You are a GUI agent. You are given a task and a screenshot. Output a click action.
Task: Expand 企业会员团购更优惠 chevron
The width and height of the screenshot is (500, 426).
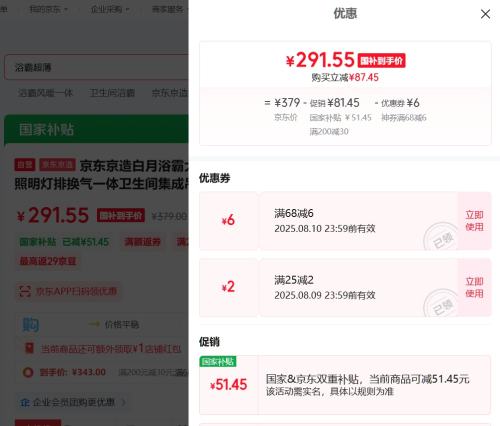(123, 403)
